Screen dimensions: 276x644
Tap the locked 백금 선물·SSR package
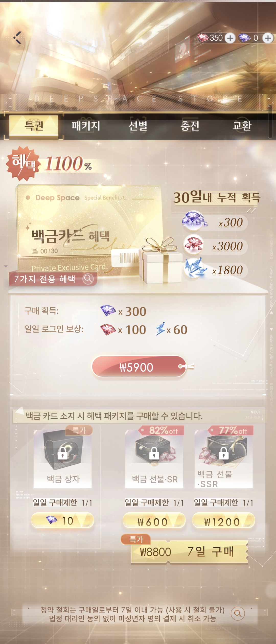(x=224, y=458)
